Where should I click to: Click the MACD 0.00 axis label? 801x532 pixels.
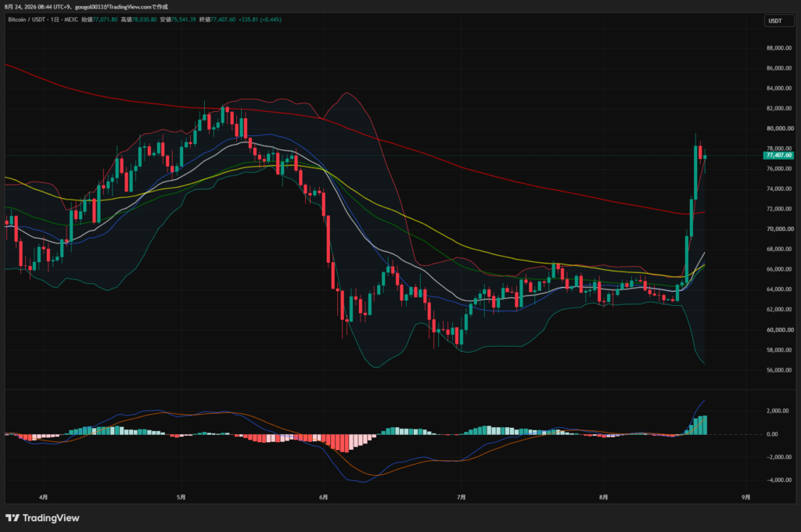coord(772,434)
